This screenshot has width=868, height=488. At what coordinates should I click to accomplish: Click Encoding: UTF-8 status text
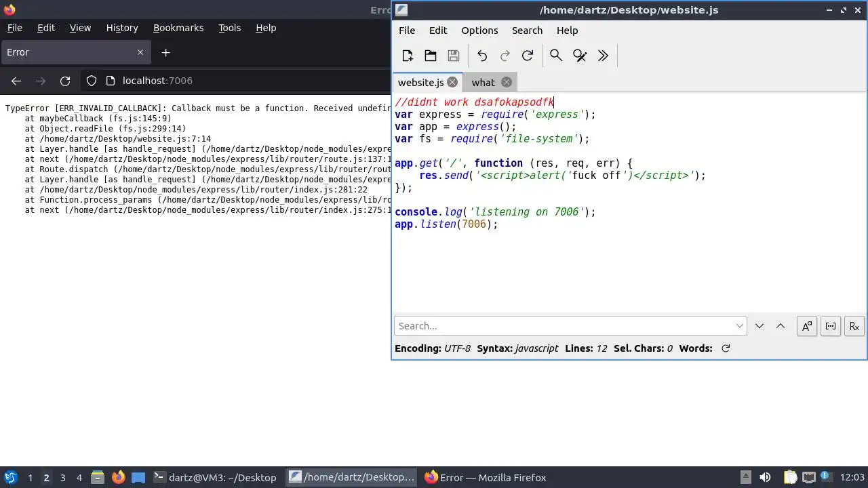(x=432, y=348)
